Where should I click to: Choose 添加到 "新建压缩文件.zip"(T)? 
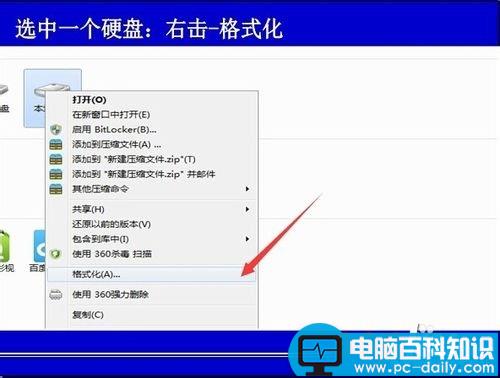(x=152, y=159)
